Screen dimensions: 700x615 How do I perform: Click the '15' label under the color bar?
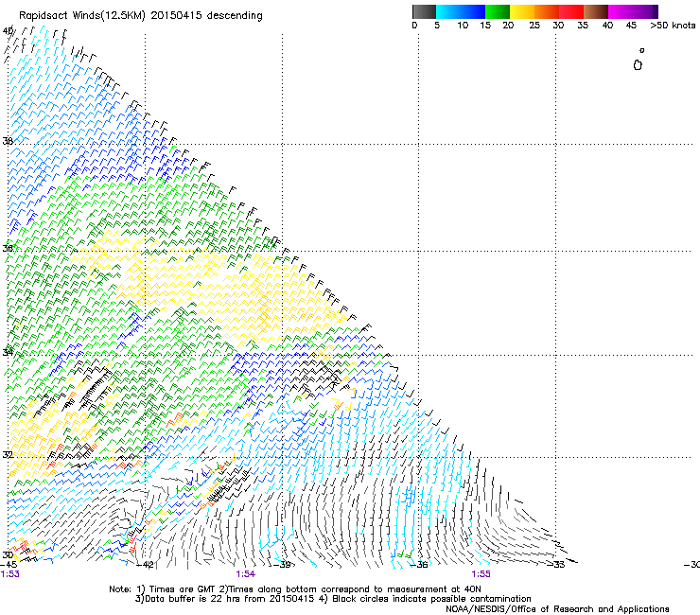pyautogui.click(x=485, y=26)
